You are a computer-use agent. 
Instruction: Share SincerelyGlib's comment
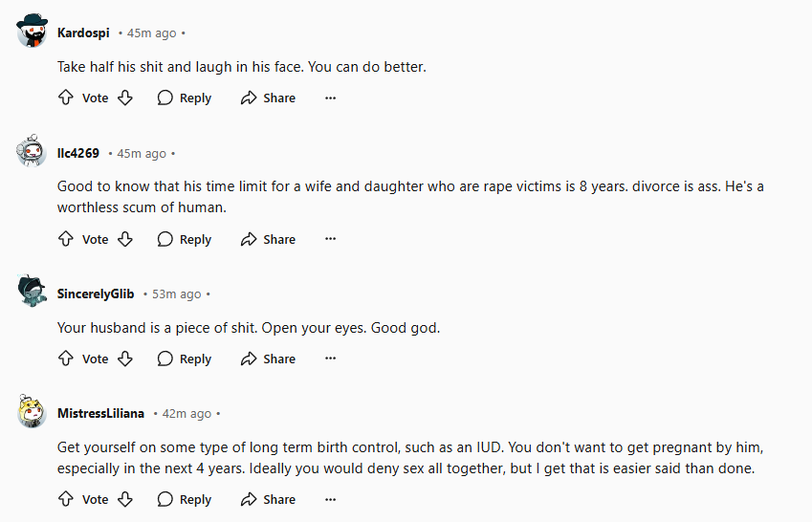coord(269,359)
